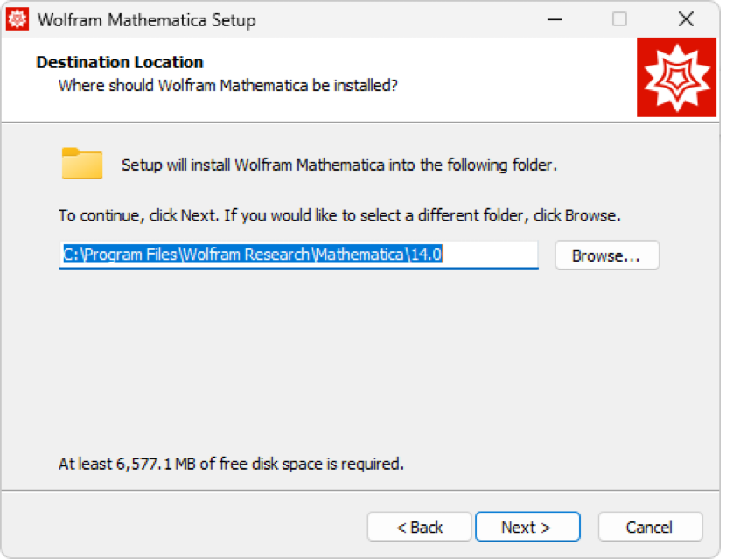Click the 'Setup will install Wolfram Mathematica' message

(x=339, y=164)
